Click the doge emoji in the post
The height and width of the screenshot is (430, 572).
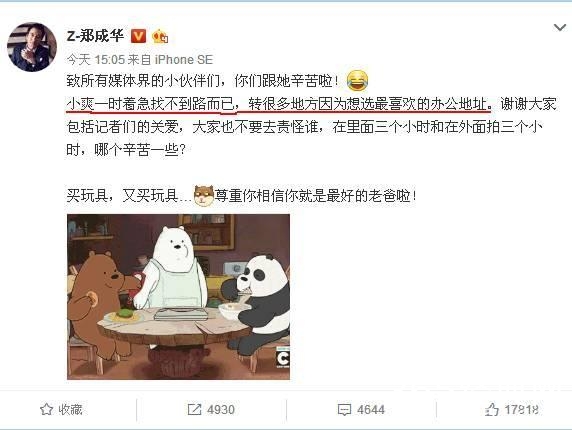point(204,196)
